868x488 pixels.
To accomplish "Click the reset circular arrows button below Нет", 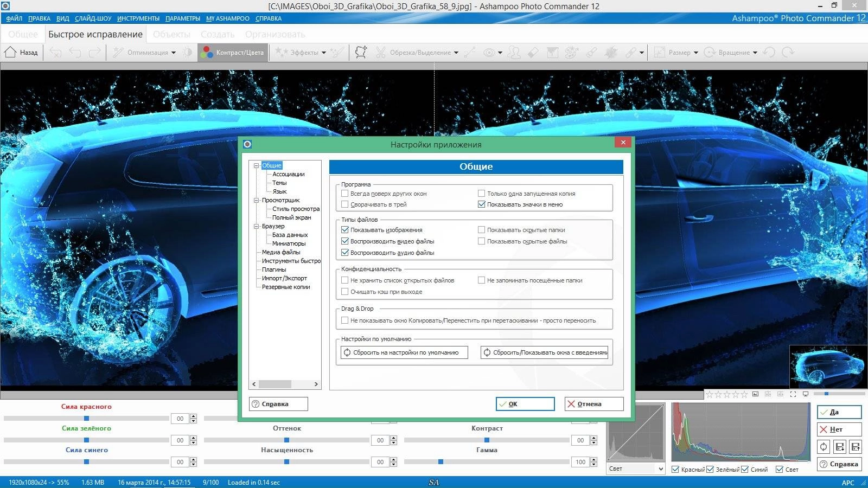I will tap(824, 447).
